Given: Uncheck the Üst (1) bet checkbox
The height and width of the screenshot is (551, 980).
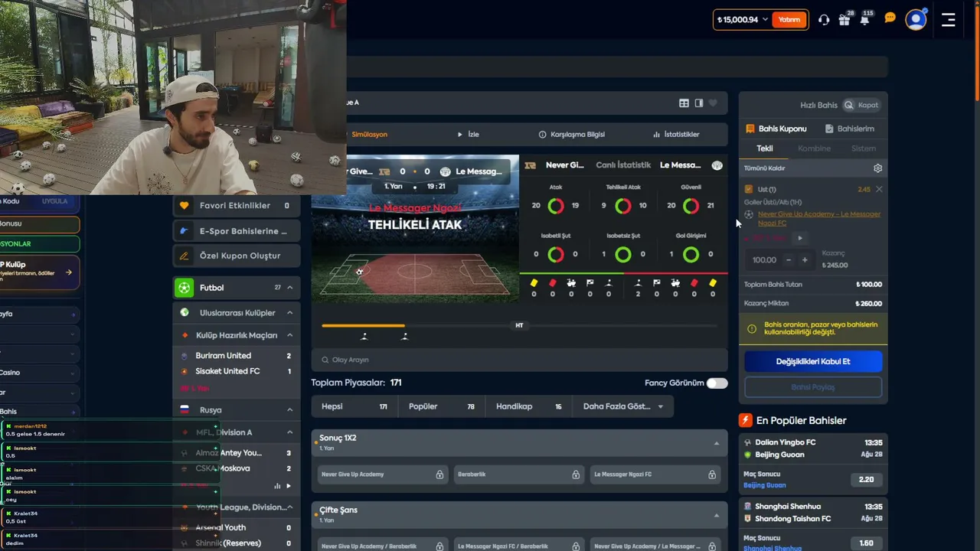Looking at the screenshot, I should pos(749,189).
